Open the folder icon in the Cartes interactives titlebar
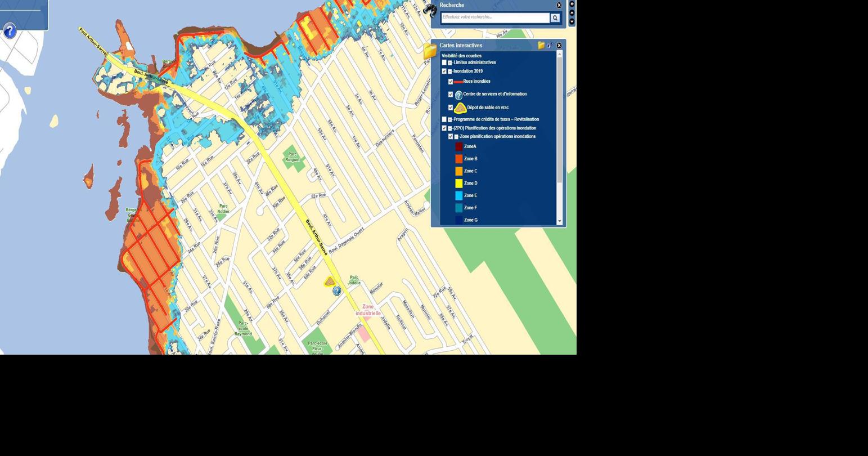The height and width of the screenshot is (456, 868). tap(541, 46)
